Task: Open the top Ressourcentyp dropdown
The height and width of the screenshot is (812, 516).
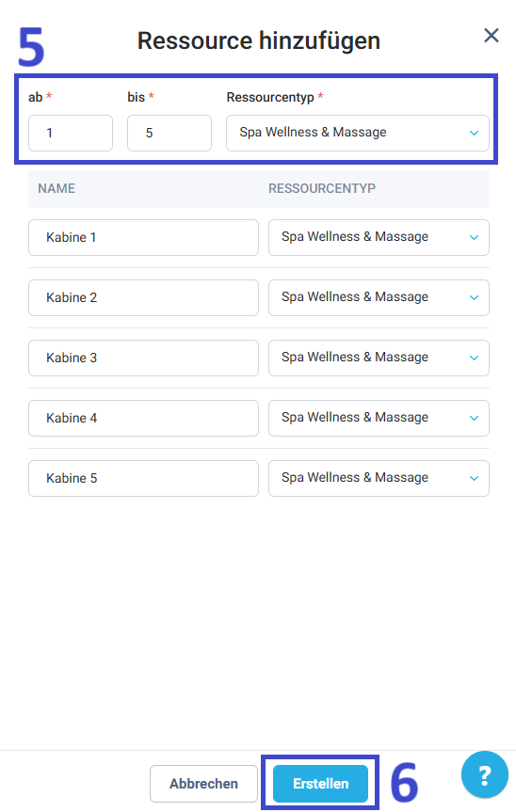Action: tap(358, 133)
